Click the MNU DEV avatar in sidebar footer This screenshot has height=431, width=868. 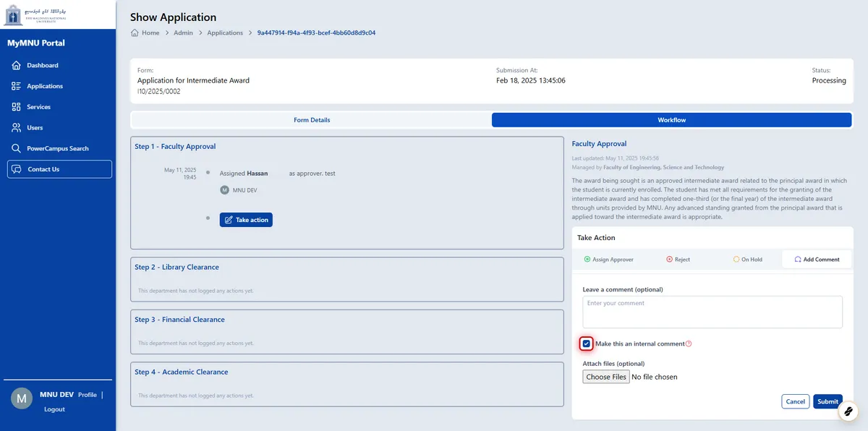point(22,398)
